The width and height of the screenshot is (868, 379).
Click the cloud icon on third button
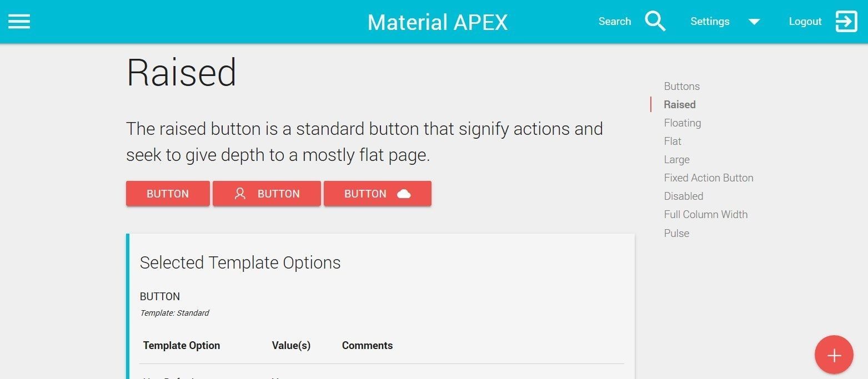click(x=404, y=194)
